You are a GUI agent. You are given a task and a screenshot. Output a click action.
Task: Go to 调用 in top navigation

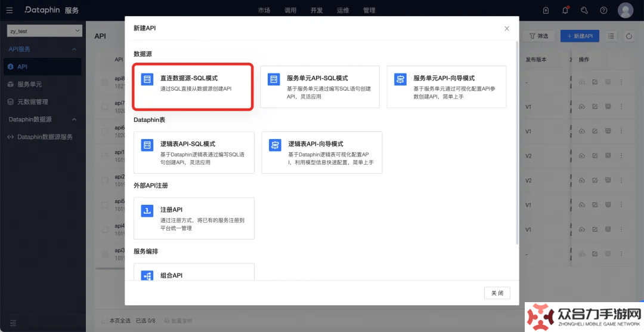pyautogui.click(x=290, y=10)
